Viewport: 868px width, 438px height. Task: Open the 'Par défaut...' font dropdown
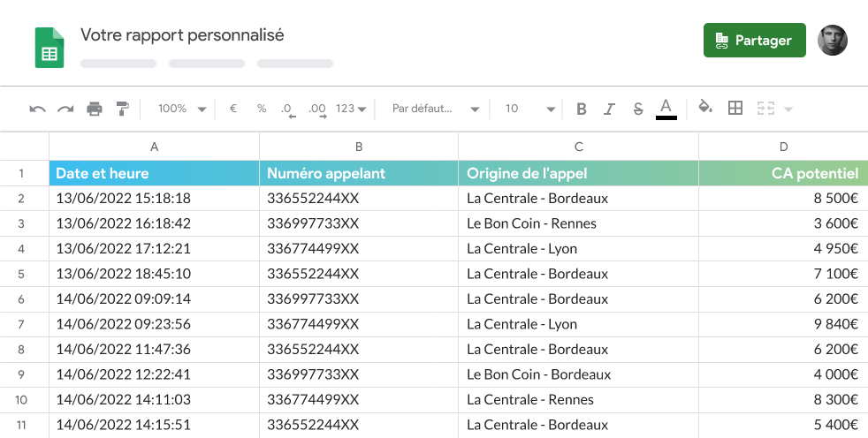[x=436, y=109]
